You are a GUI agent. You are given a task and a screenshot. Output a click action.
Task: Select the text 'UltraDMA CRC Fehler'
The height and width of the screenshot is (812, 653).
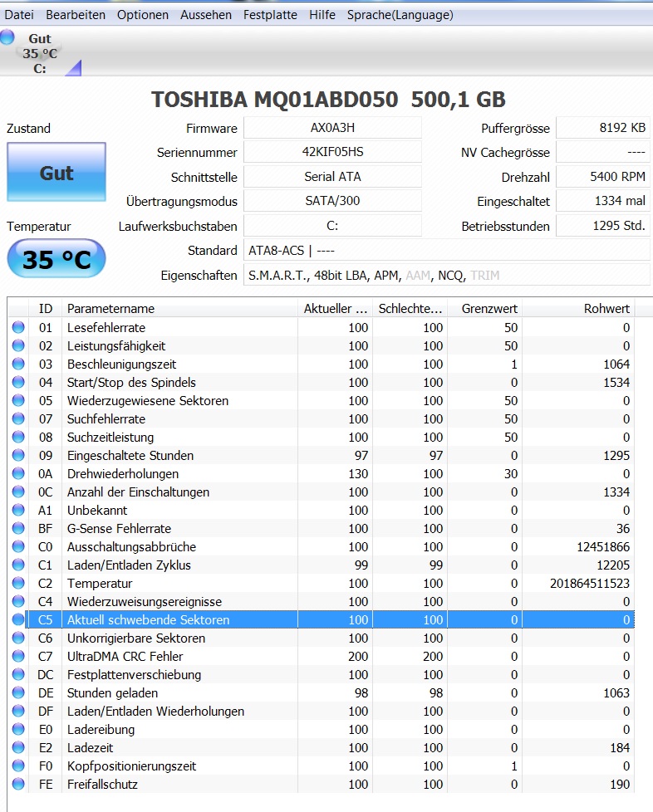click(x=125, y=656)
